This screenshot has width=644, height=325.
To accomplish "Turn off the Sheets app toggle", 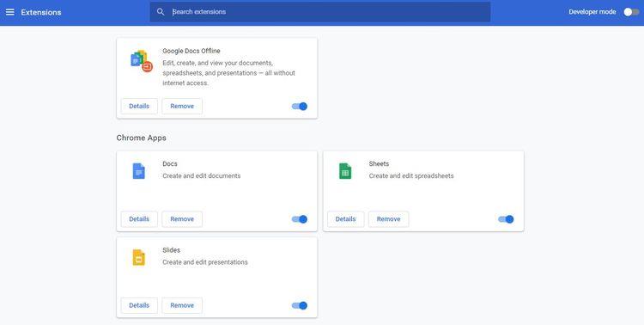I will coord(506,219).
